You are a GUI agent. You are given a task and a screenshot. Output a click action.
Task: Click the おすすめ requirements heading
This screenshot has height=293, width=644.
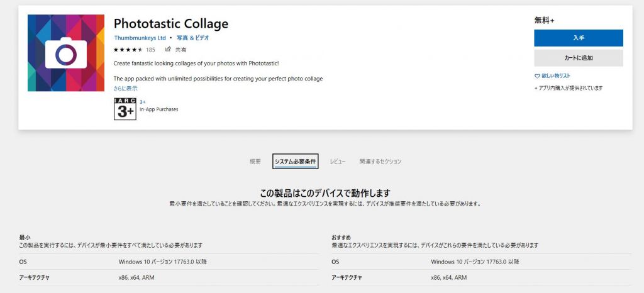tap(341, 238)
